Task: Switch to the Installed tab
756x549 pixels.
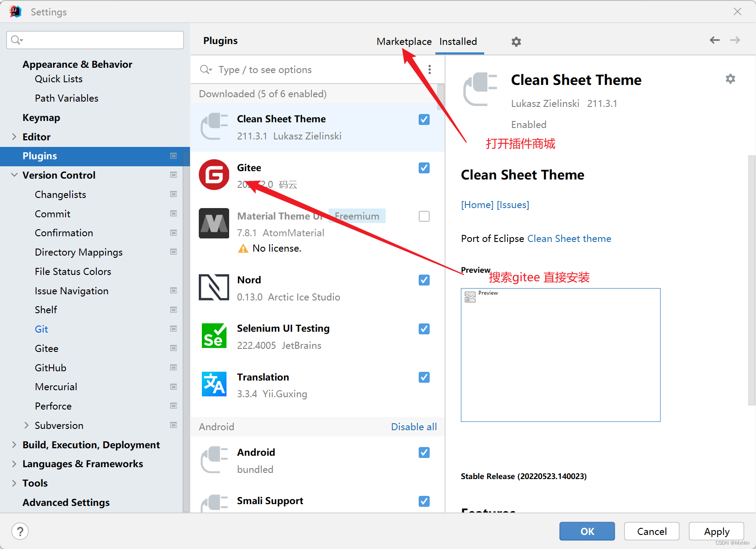Action: pos(458,41)
